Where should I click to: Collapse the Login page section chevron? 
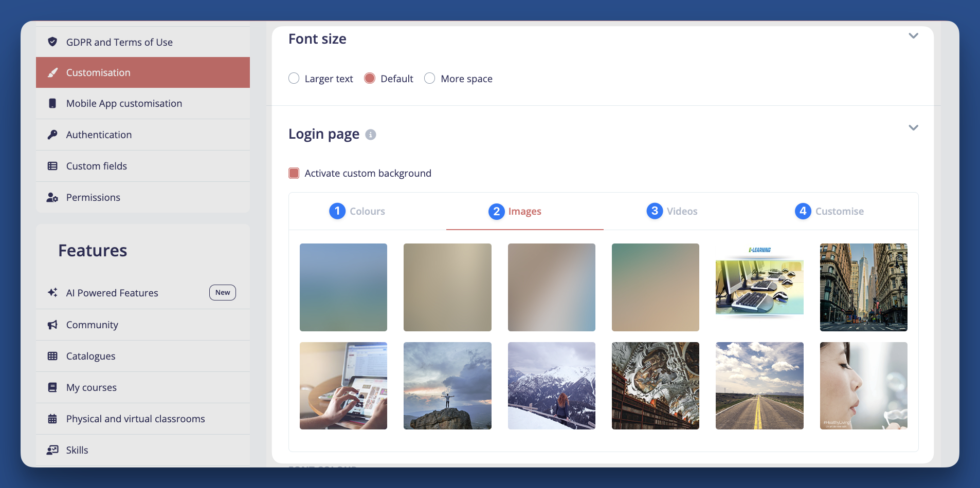913,128
